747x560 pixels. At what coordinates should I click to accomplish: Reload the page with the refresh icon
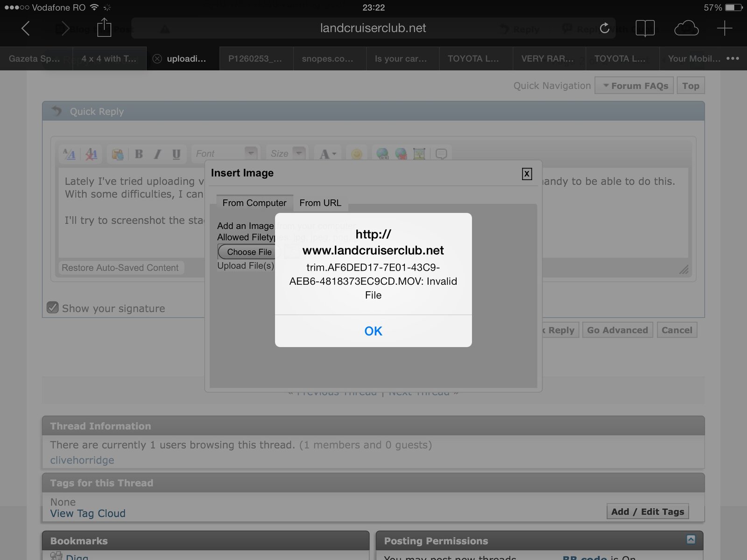click(605, 28)
